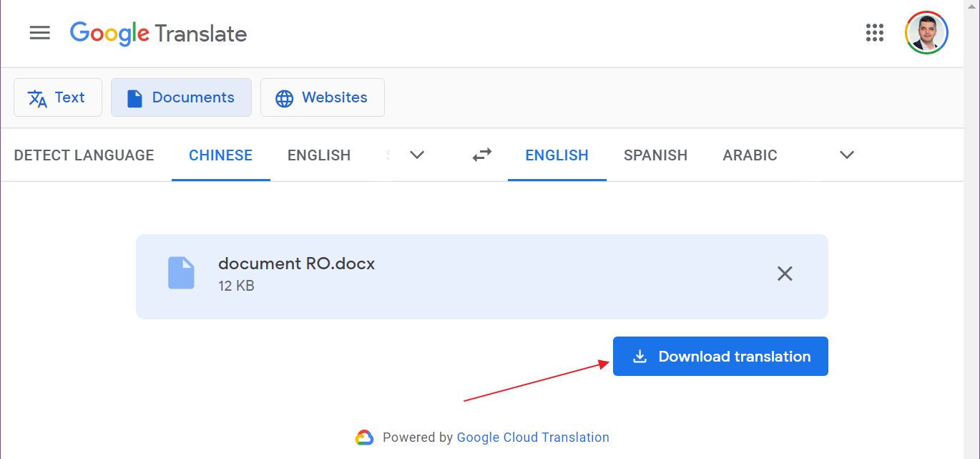
Task: Click the Google account profile picture
Action: click(926, 32)
